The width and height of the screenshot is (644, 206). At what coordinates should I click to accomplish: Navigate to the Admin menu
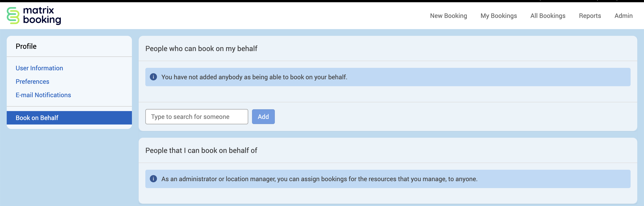point(623,16)
